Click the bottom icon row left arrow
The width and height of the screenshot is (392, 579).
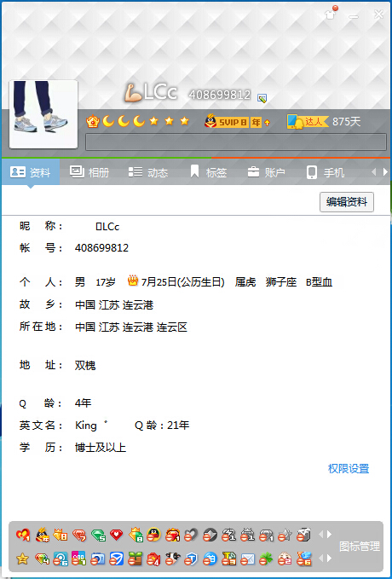320,559
